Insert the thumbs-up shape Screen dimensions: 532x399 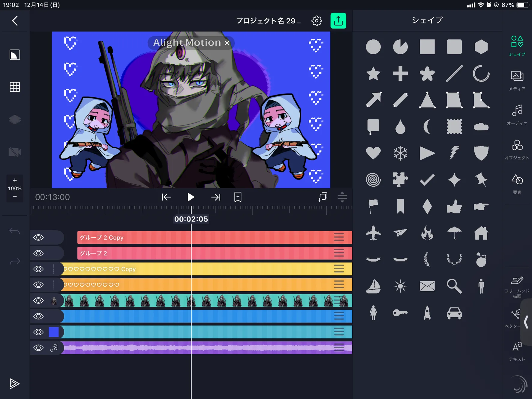[454, 207]
